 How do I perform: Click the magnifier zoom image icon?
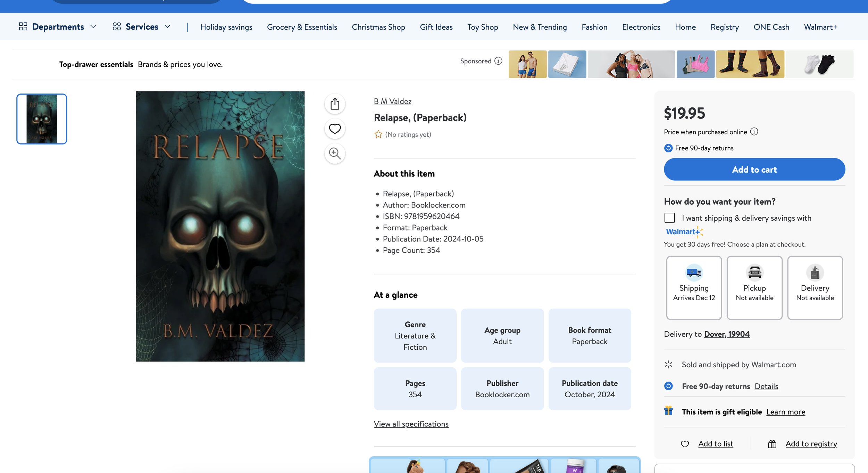click(x=335, y=153)
